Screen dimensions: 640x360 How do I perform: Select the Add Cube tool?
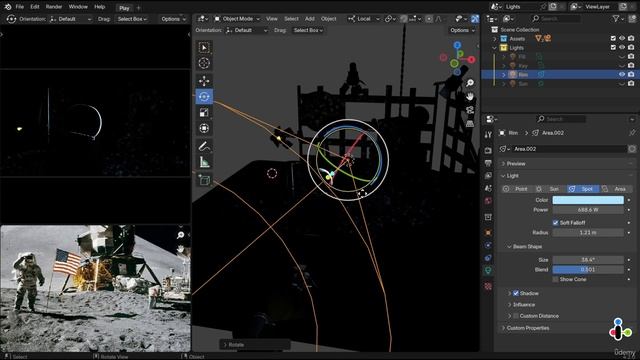[204, 180]
